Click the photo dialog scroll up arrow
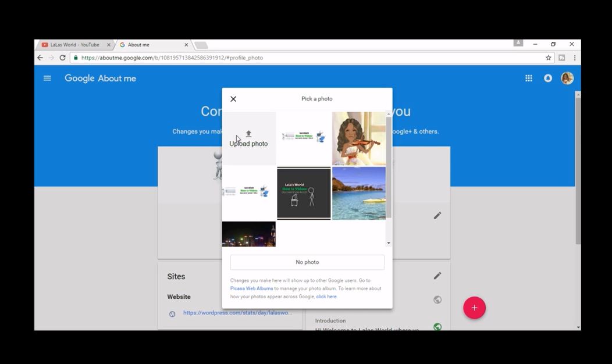 [x=389, y=114]
